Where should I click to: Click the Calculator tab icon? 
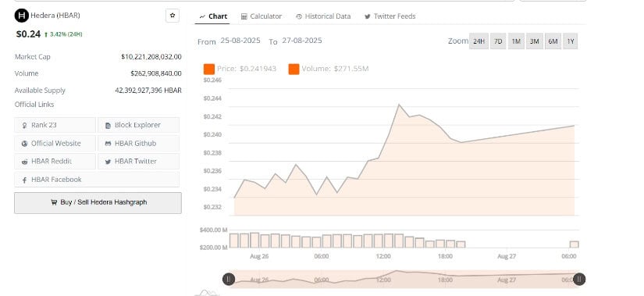coord(244,16)
